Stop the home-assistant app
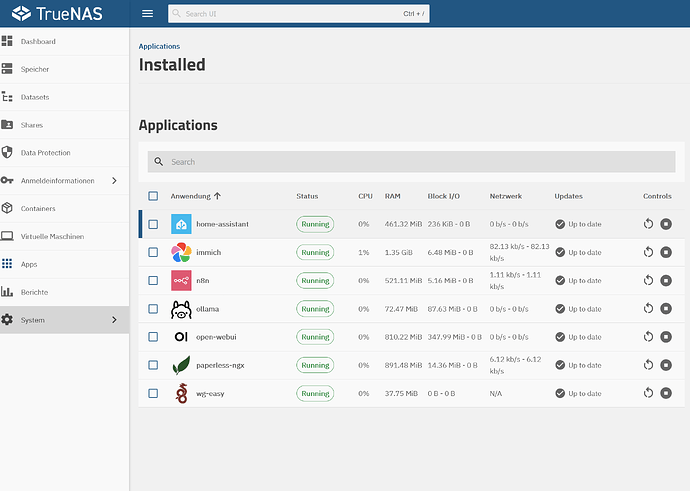This screenshot has width=690, height=491. (x=666, y=224)
